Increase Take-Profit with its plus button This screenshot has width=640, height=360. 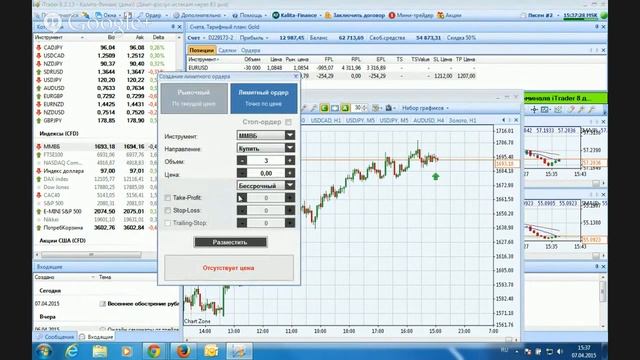[x=290, y=198]
